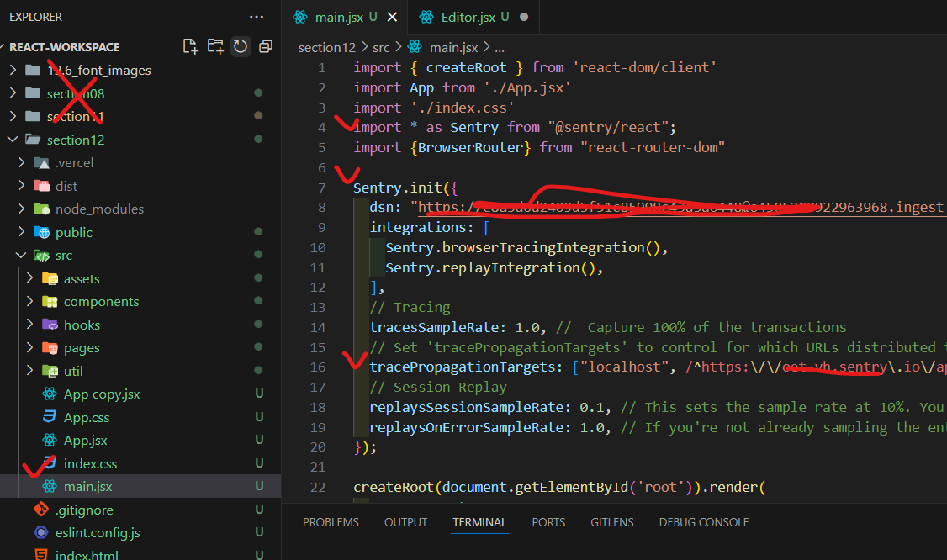Expand the util folder chevron
Screen dimensions: 947x560
point(29,370)
